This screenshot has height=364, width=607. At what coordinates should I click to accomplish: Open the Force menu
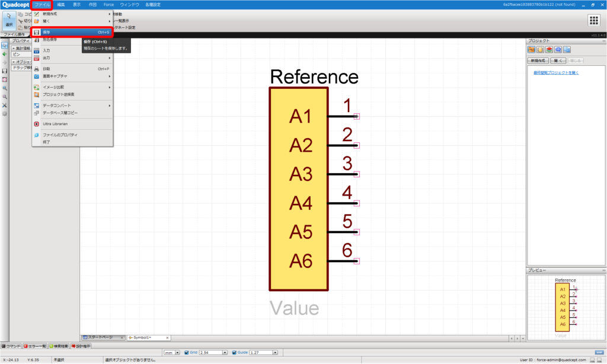(108, 5)
